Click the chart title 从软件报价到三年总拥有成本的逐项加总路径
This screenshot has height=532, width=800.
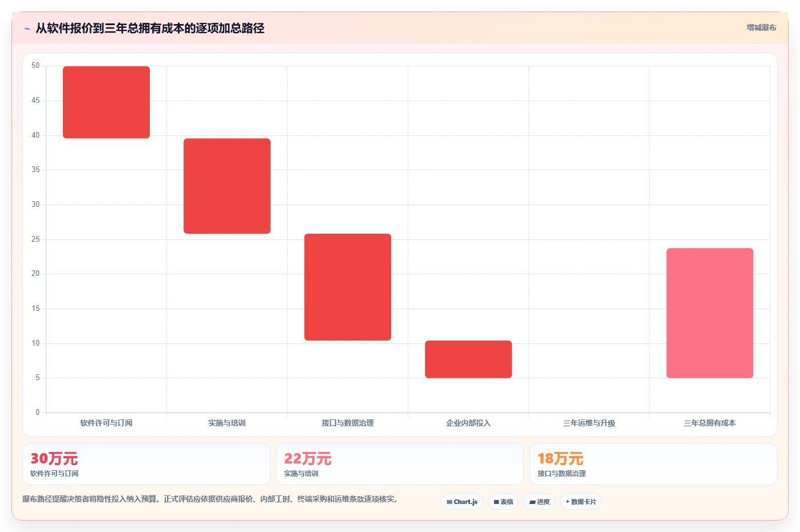point(150,28)
